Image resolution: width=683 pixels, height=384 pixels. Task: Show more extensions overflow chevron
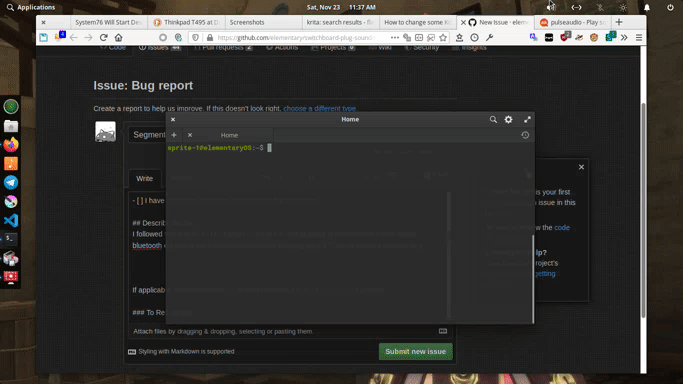click(624, 37)
